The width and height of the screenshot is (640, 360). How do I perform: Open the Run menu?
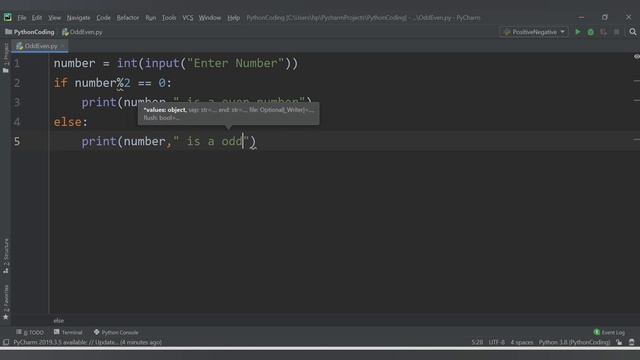(x=151, y=18)
